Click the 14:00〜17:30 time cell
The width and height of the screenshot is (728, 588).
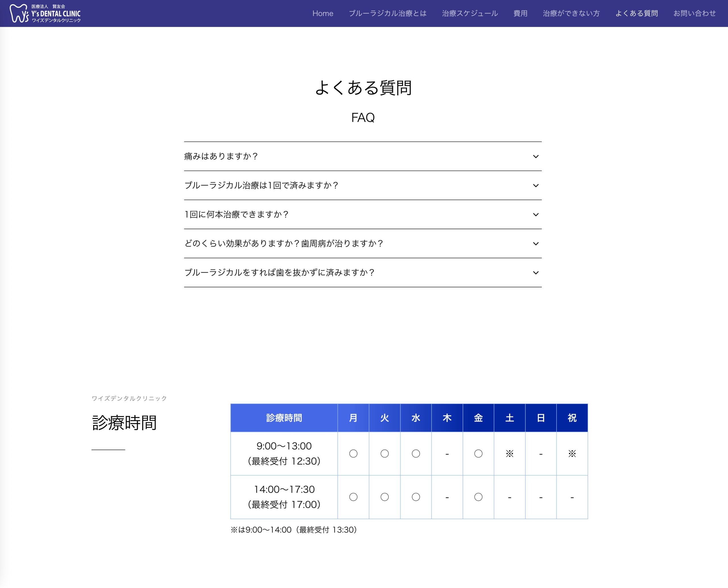click(x=284, y=497)
